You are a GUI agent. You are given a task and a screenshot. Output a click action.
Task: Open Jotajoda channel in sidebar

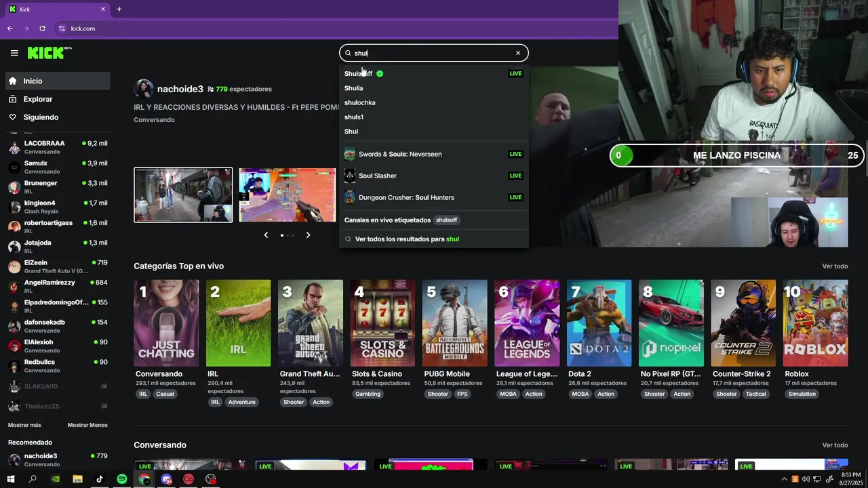coord(58,247)
